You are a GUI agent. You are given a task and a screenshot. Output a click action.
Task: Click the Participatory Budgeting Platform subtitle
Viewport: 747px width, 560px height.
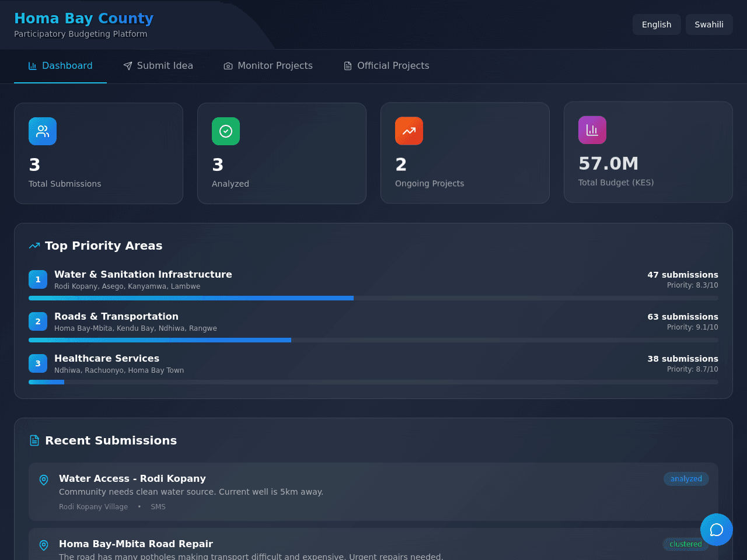(81, 34)
